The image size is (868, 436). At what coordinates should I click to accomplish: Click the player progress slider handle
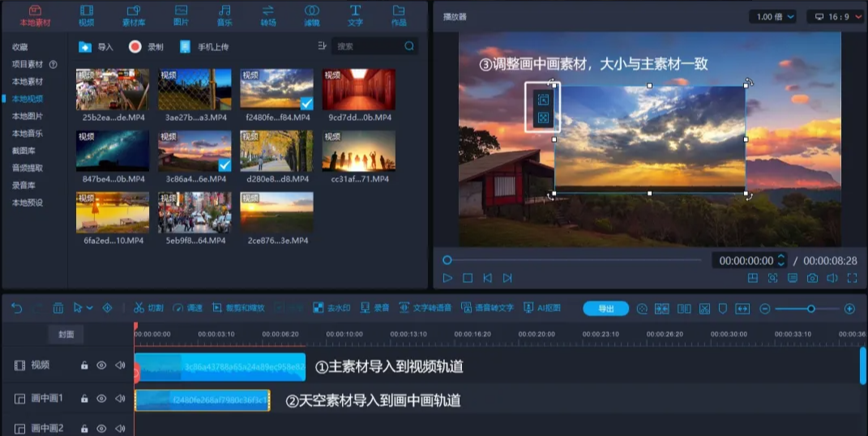447,260
